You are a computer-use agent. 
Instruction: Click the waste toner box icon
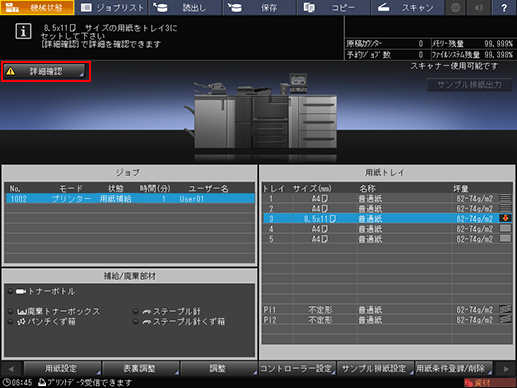click(x=22, y=312)
